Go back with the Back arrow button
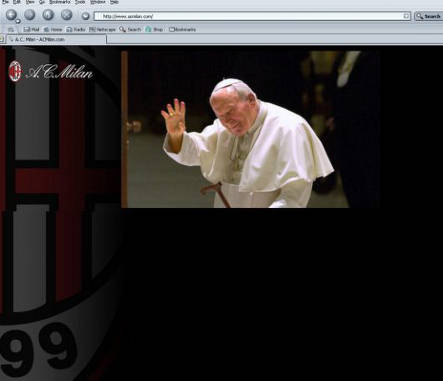 pyautogui.click(x=11, y=15)
